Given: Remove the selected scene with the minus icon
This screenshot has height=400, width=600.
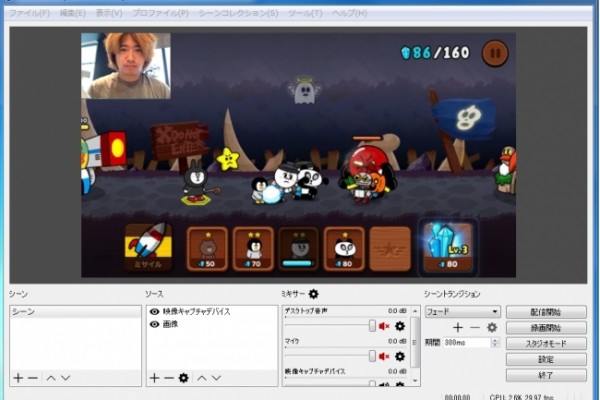Looking at the screenshot, I should [x=33, y=378].
